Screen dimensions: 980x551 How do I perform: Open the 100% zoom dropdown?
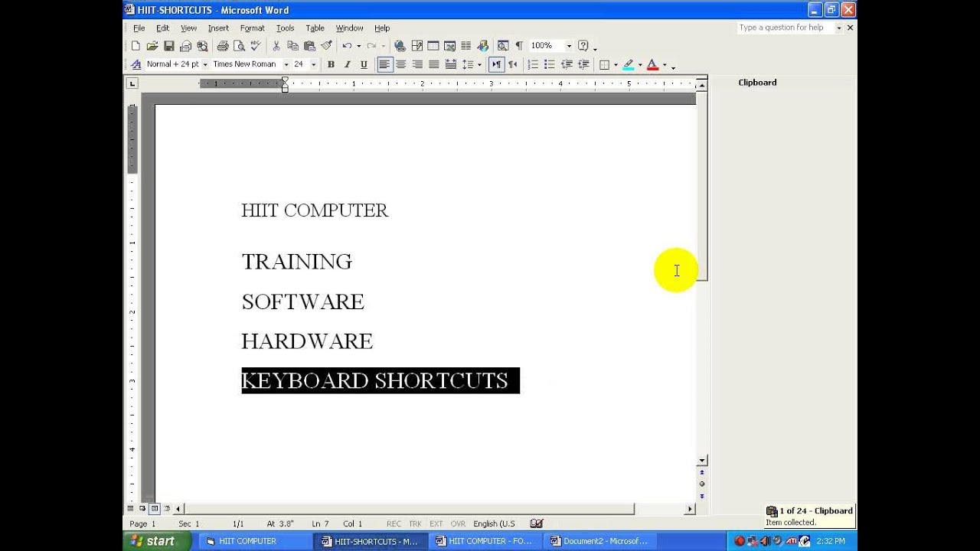point(569,46)
